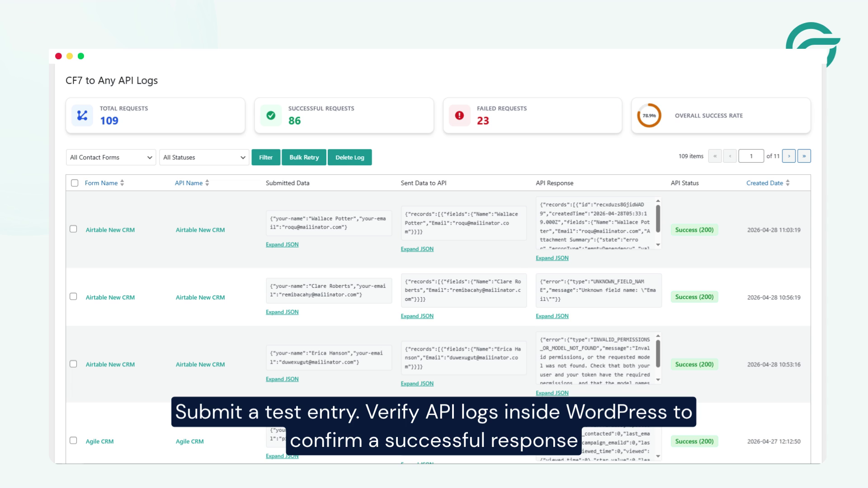Click scrollbar in Wallace Potter API response box
Screen dimensions: 868x488
(x=658, y=219)
